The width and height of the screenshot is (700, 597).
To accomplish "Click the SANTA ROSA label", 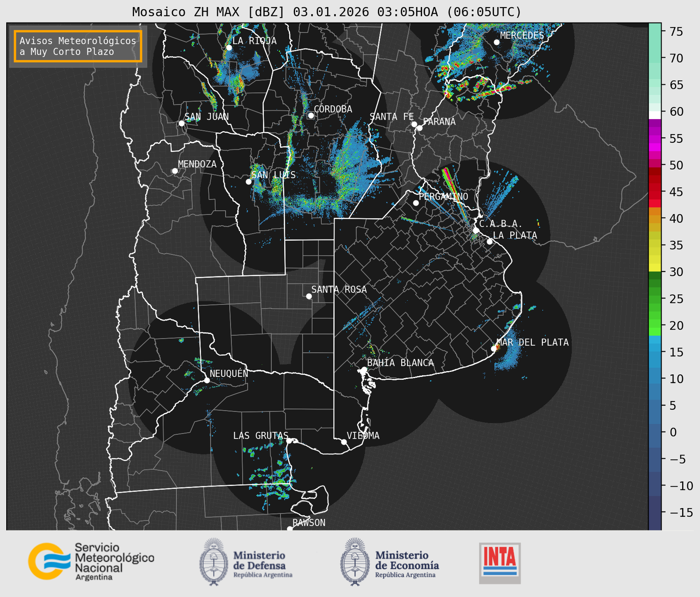I will tap(339, 289).
